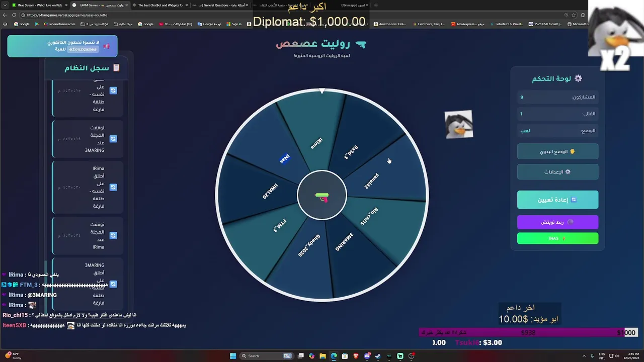Screen dimensions: 644x362
Task: Click the gear icon beside لوحة التحكم title
Action: [578, 78]
